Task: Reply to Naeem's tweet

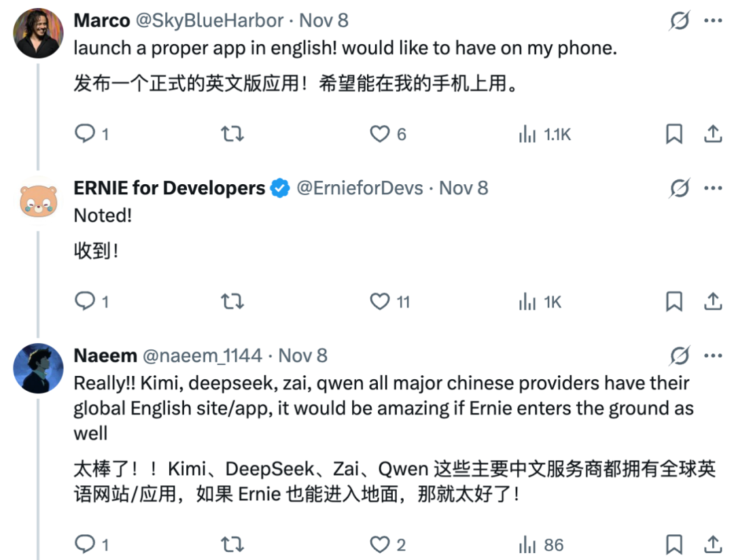Action: [x=85, y=544]
